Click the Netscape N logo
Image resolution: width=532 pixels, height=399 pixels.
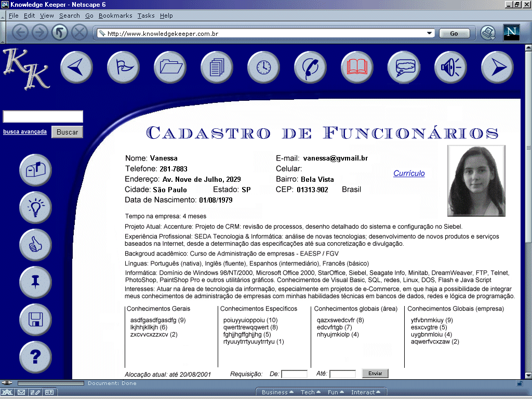(511, 33)
